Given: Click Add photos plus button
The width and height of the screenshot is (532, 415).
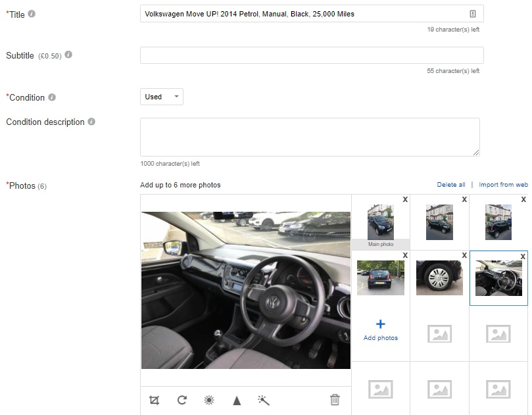Looking at the screenshot, I should tap(381, 330).
